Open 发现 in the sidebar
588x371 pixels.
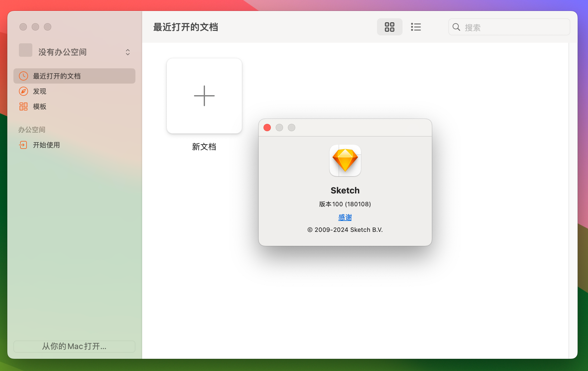74,91
